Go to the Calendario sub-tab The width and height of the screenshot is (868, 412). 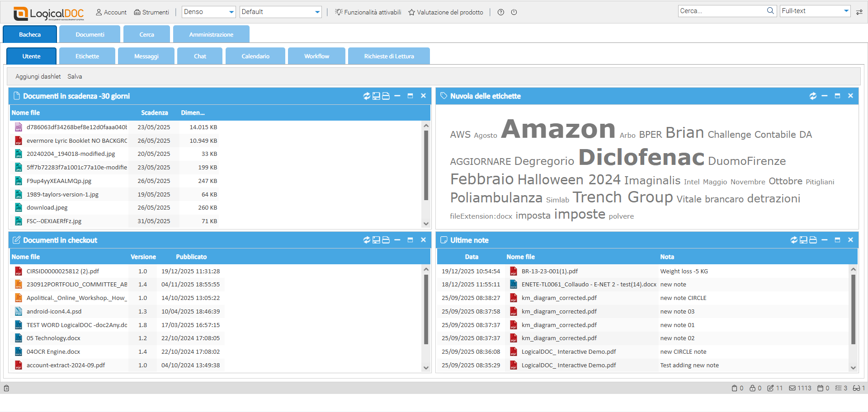pos(255,56)
